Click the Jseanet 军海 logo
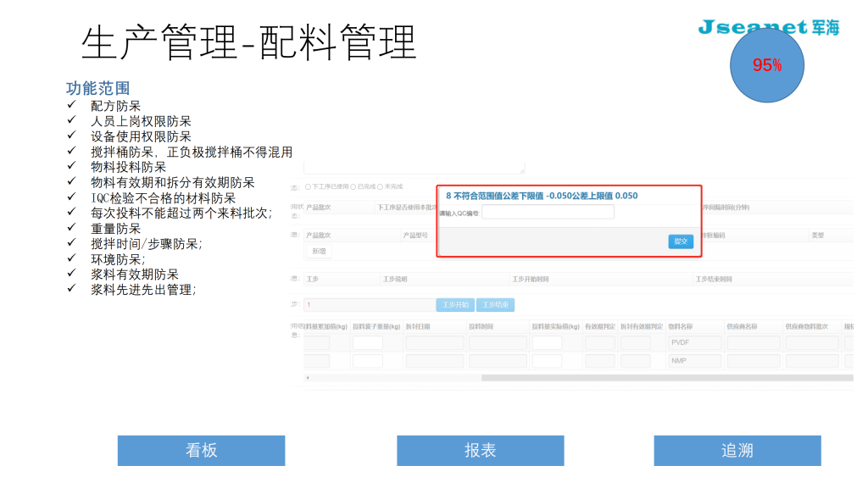 click(768, 27)
